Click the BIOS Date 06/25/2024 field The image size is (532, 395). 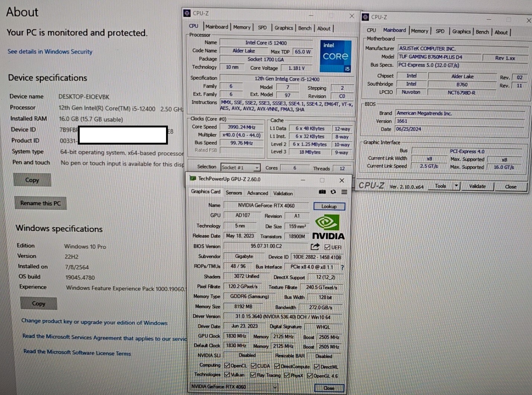(x=460, y=129)
